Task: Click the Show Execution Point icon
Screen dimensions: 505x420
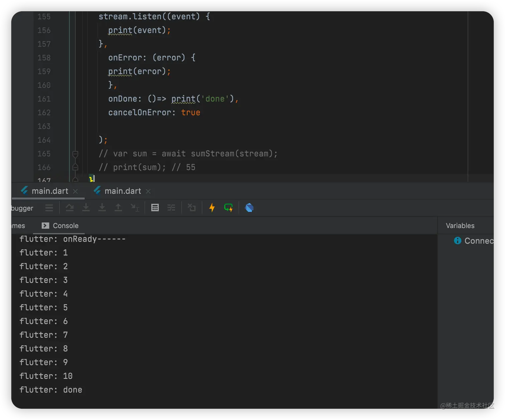Action: point(49,208)
